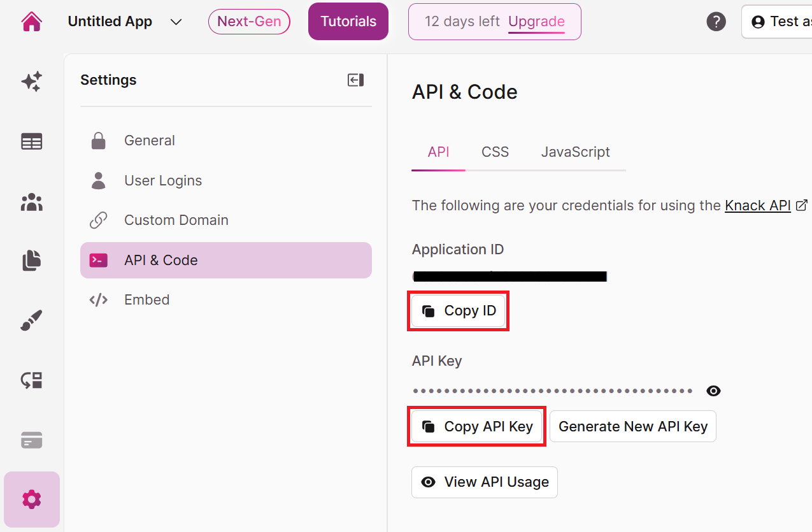
Task: Click the help question mark icon
Action: pos(716,22)
